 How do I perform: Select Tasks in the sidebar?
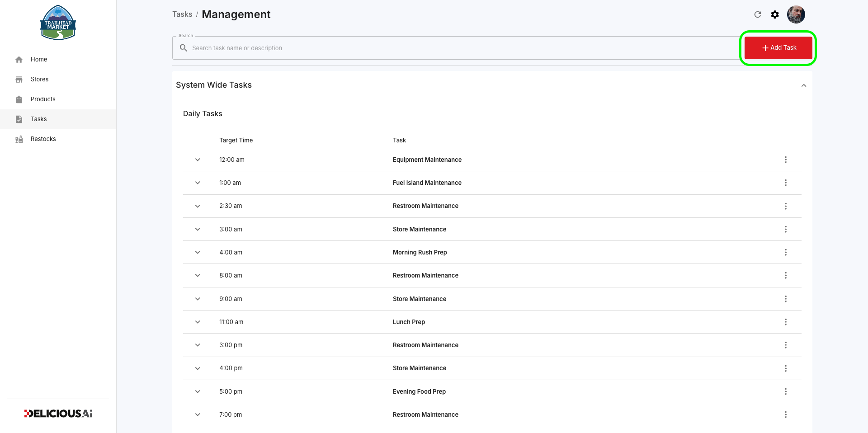tap(58, 119)
